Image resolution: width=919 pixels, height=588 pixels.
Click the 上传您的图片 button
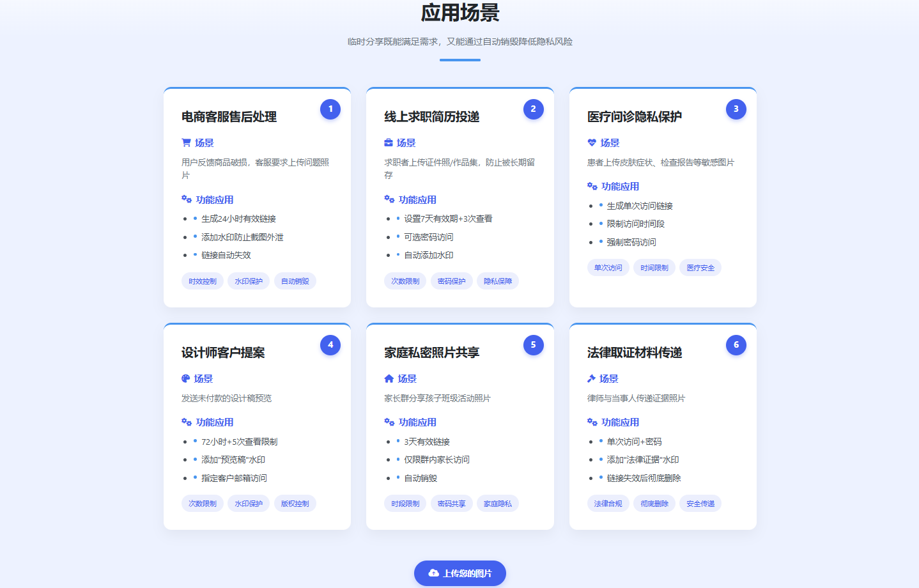459,573
